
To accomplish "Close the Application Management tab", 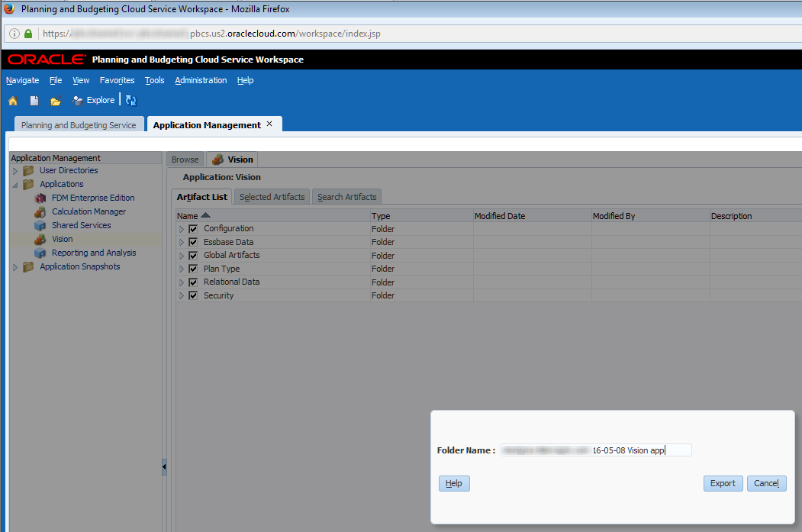I will click(269, 124).
